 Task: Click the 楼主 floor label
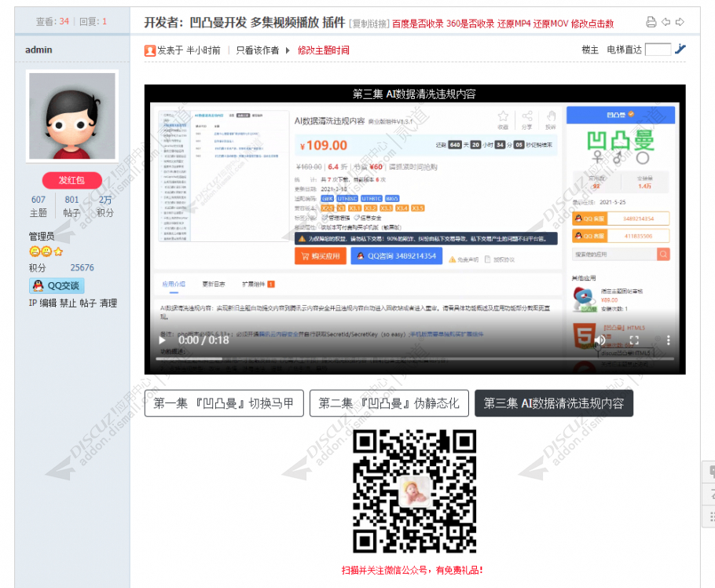point(590,50)
